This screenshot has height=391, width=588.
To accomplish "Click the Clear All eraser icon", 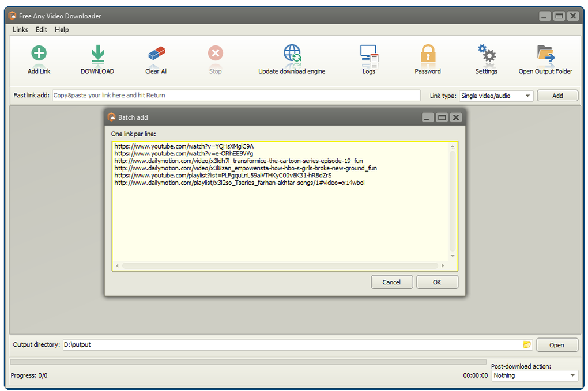I will (157, 54).
